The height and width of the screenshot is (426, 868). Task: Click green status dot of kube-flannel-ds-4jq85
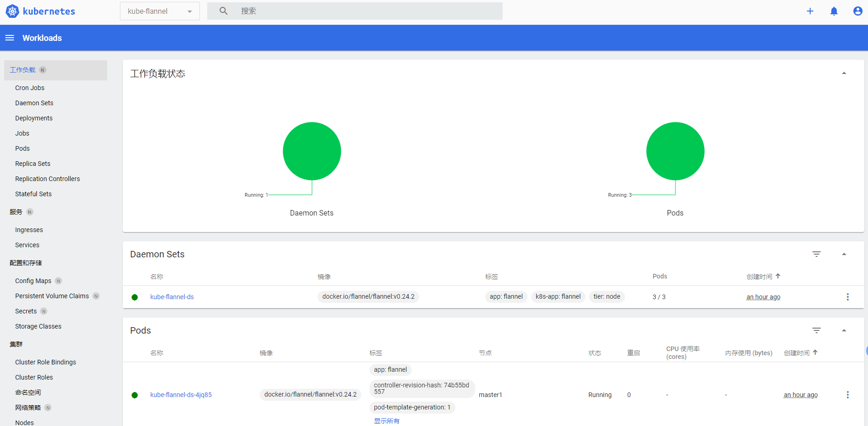tap(135, 395)
